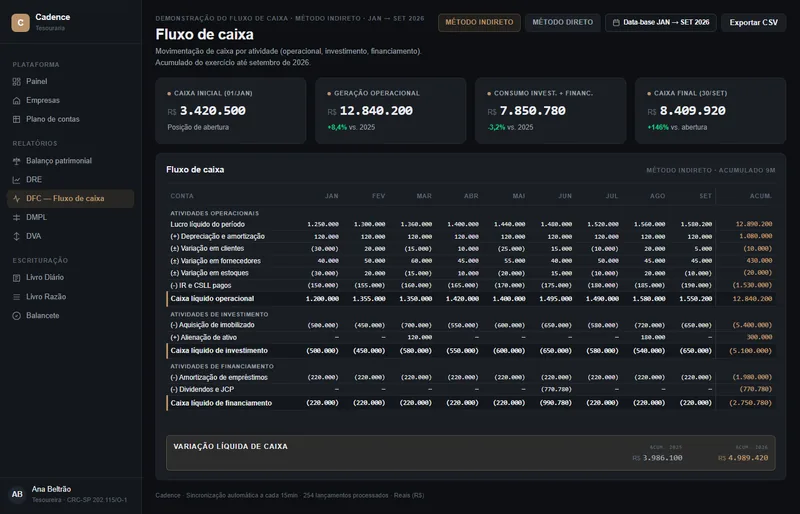The width and height of the screenshot is (800, 514).
Task: Click Ana Beltrão user name
Action: tap(51, 489)
